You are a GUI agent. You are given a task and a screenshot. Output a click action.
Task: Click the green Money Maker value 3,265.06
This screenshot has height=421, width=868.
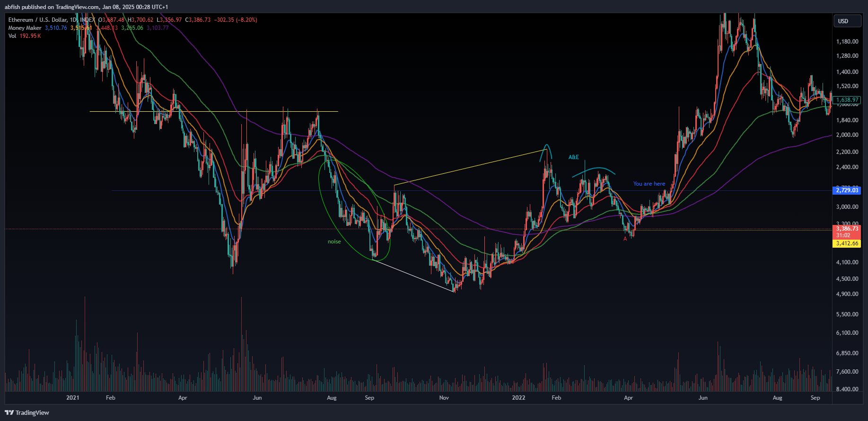(x=132, y=28)
